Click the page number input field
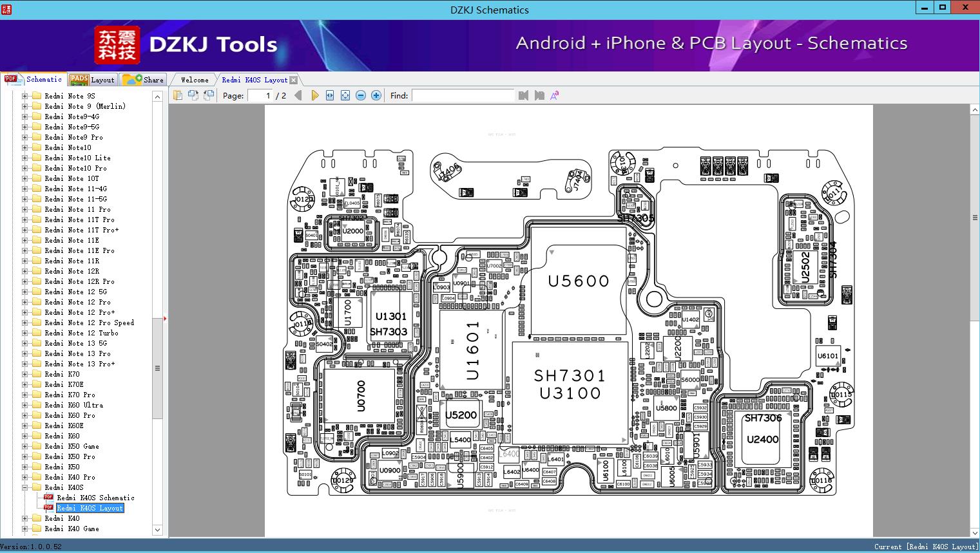The image size is (980, 553). coord(260,95)
